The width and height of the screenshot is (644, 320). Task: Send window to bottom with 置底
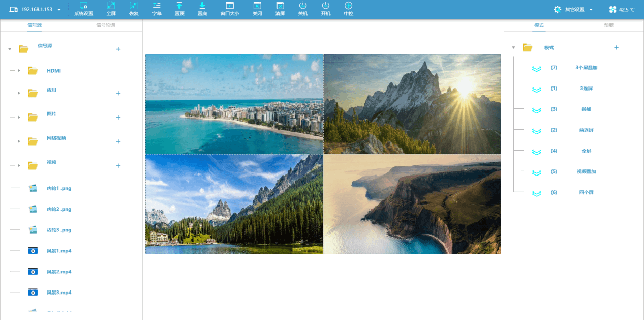[x=202, y=9]
